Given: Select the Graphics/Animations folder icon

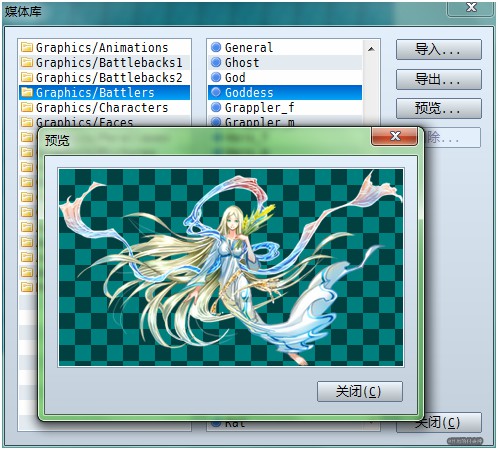Looking at the screenshot, I should [27, 47].
